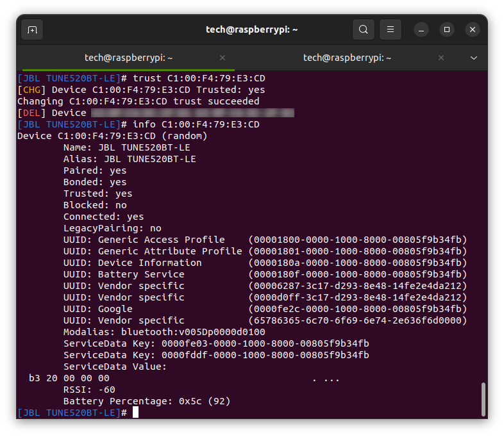Click the 'Name: JBL TUNE520BT-LE' line

127,148
